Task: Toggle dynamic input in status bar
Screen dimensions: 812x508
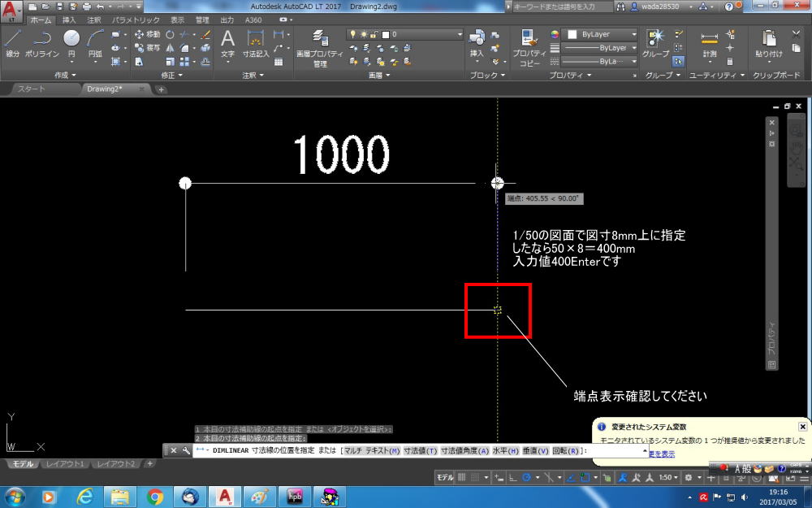Action: [x=498, y=477]
